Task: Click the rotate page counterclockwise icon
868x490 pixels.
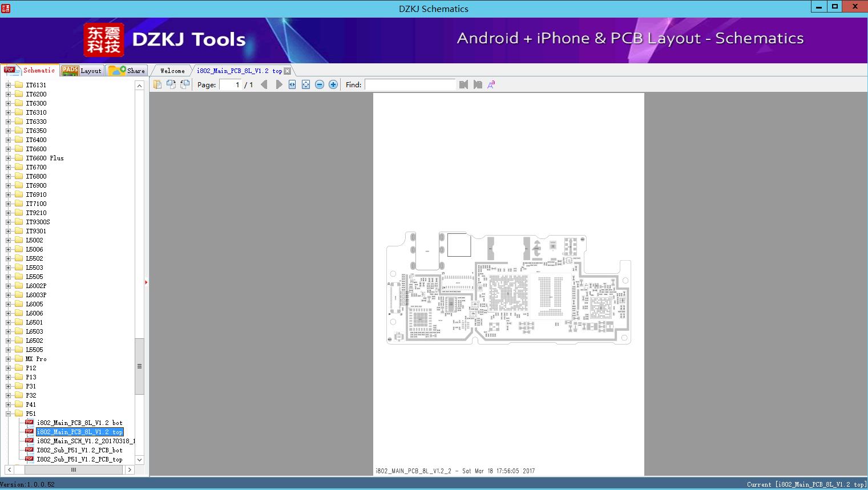Action: 184,84
